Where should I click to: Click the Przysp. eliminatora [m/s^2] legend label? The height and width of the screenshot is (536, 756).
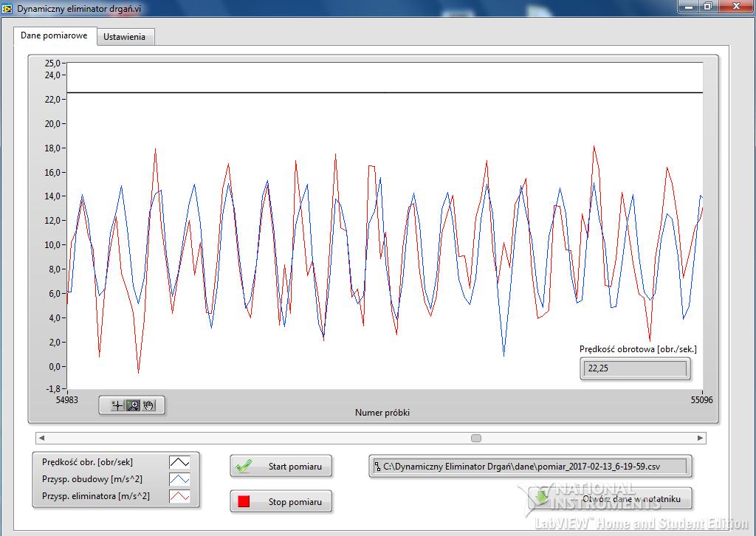(x=95, y=496)
